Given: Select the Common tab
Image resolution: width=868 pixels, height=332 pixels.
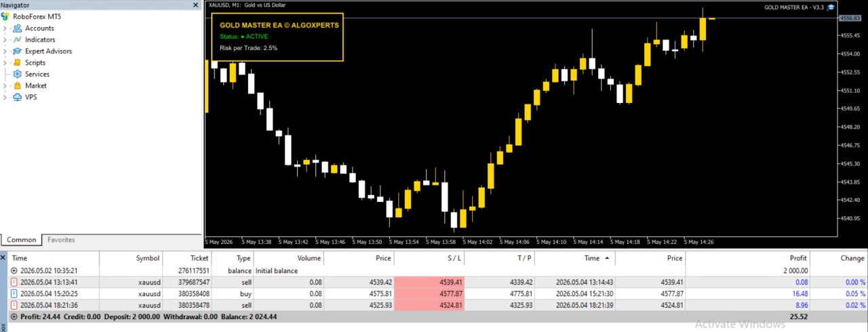Looking at the screenshot, I should point(22,240).
